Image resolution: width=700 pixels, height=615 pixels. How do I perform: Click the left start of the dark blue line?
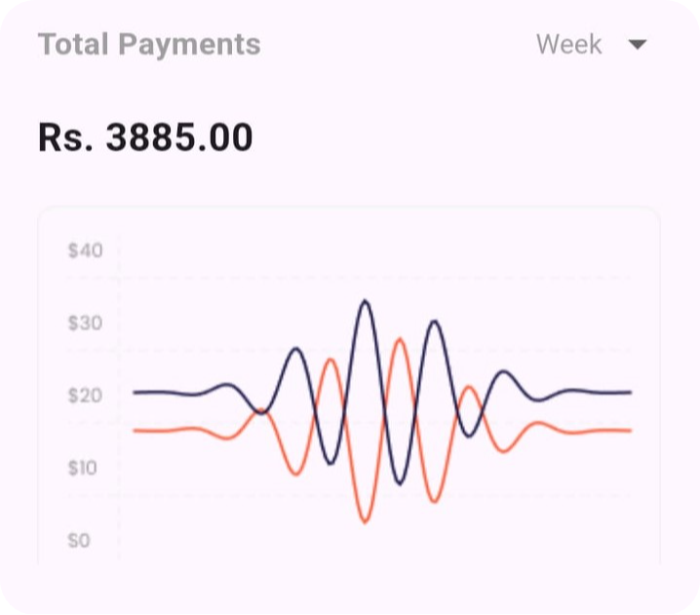pyautogui.click(x=136, y=392)
